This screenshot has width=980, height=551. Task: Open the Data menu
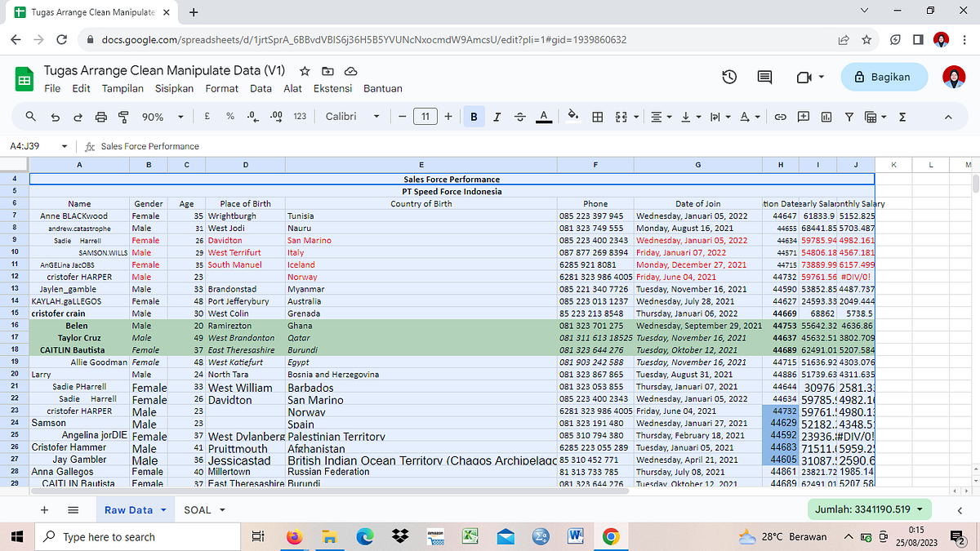point(261,88)
